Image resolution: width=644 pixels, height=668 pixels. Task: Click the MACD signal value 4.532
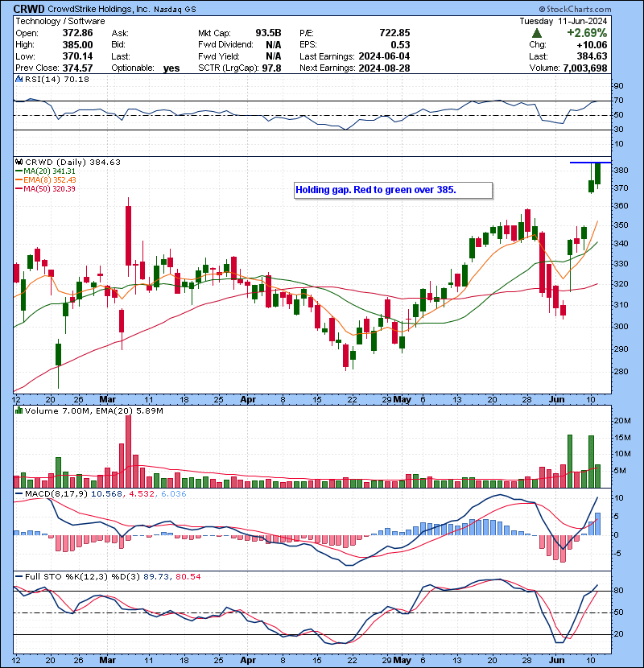141,494
